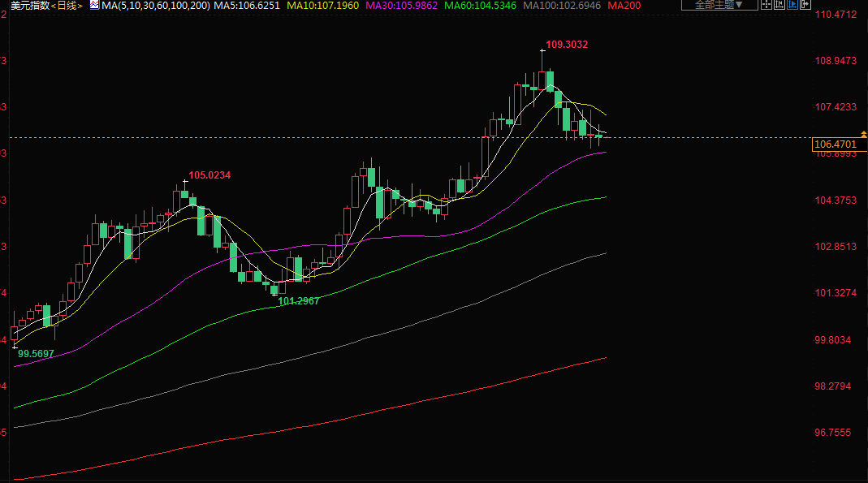The height and width of the screenshot is (483, 868).
Task: Click the 101.2967 low price marker
Action: [299, 301]
